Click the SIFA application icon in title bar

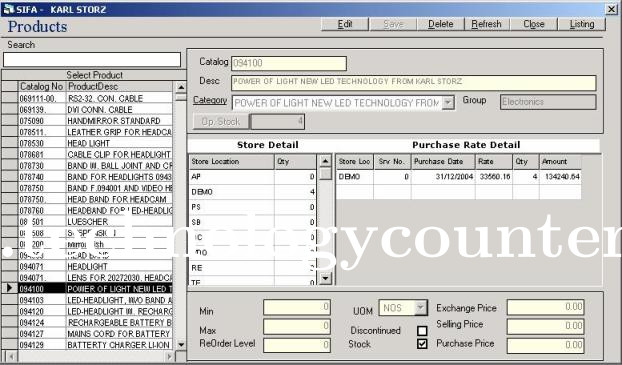click(x=8, y=9)
